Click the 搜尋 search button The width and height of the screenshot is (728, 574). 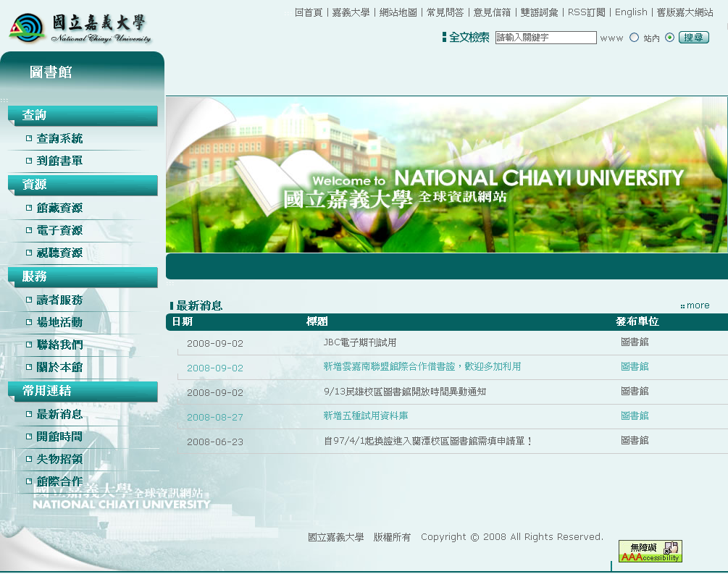click(x=694, y=38)
